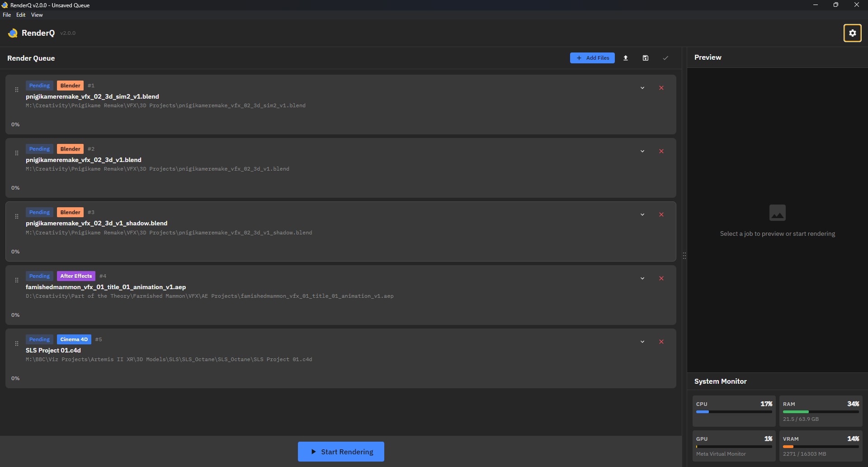Open the File menu

[x=7, y=14]
